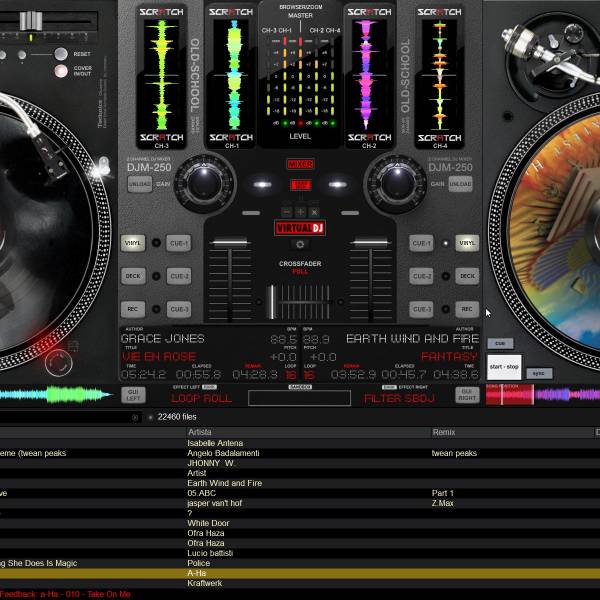Click the circular sync arrows icon on left deck
Image resolution: width=600 pixels, height=600 pixels.
coord(59,362)
